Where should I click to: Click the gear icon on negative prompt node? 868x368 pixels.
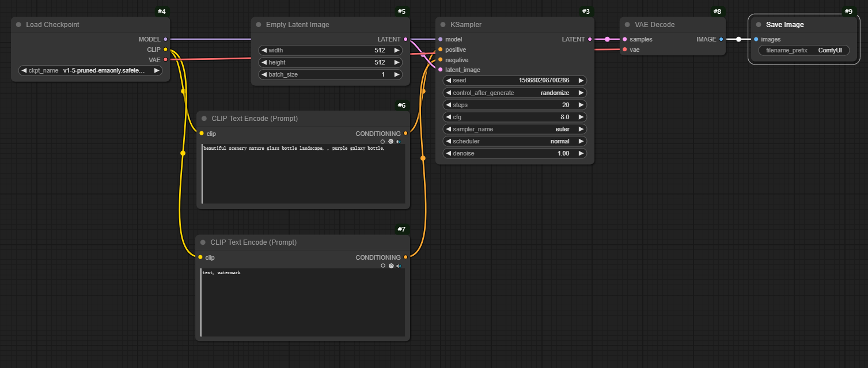(391, 265)
